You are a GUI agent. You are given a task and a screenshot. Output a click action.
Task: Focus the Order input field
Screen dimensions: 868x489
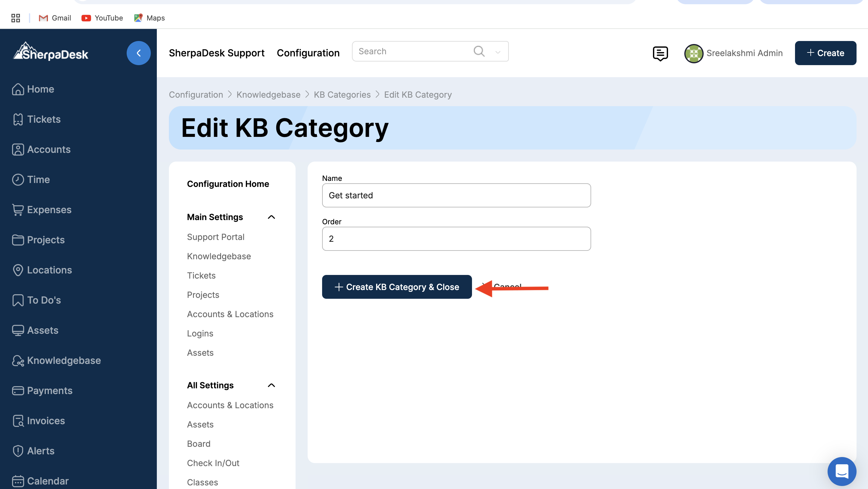tap(456, 239)
